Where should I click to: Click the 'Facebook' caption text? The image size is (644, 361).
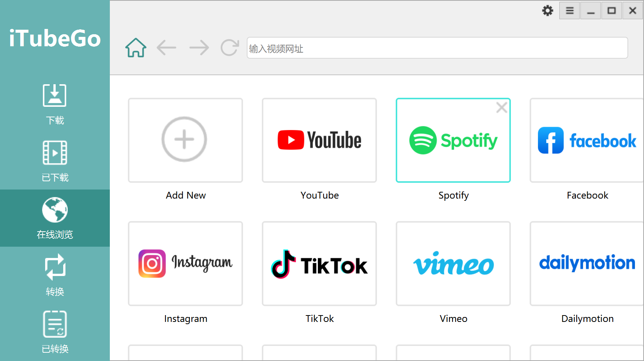click(588, 196)
